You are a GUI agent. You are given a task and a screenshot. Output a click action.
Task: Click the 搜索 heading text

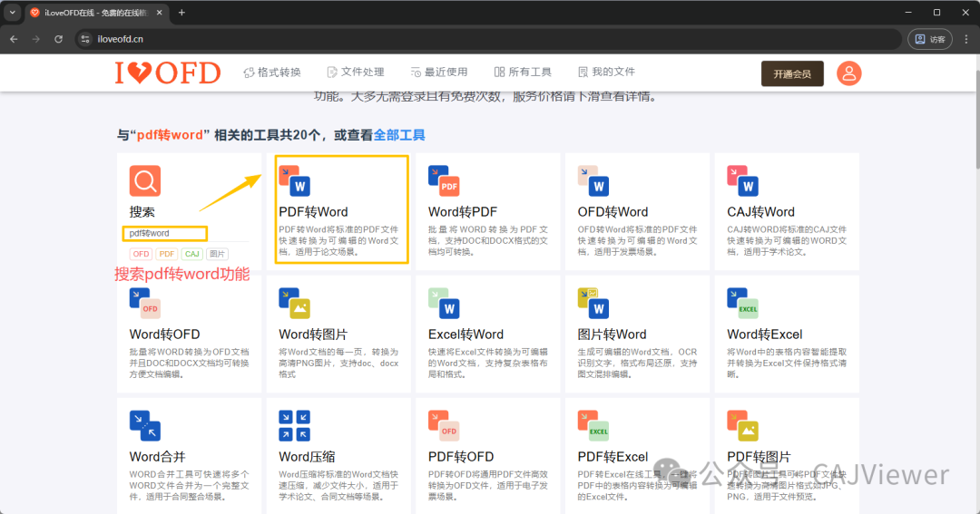(x=142, y=212)
